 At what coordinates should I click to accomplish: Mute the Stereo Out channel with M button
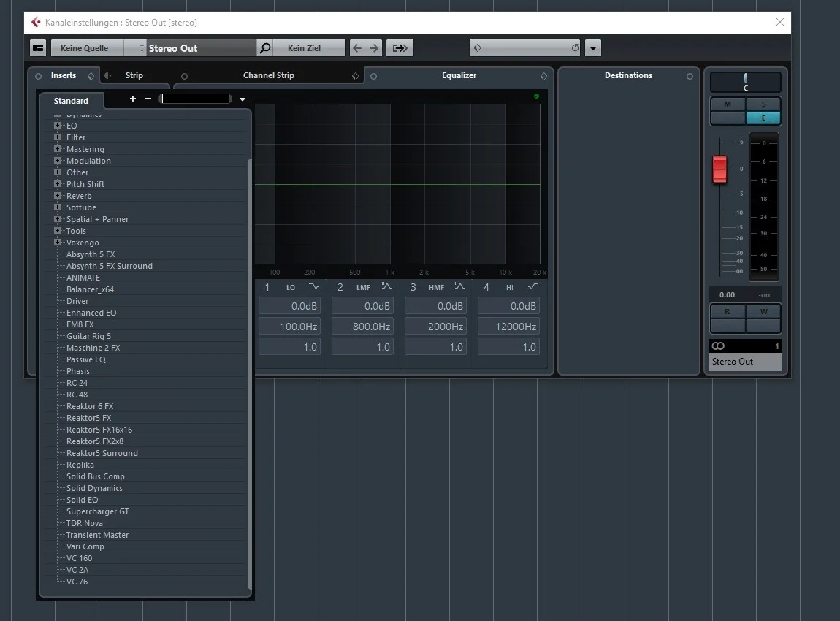728,104
